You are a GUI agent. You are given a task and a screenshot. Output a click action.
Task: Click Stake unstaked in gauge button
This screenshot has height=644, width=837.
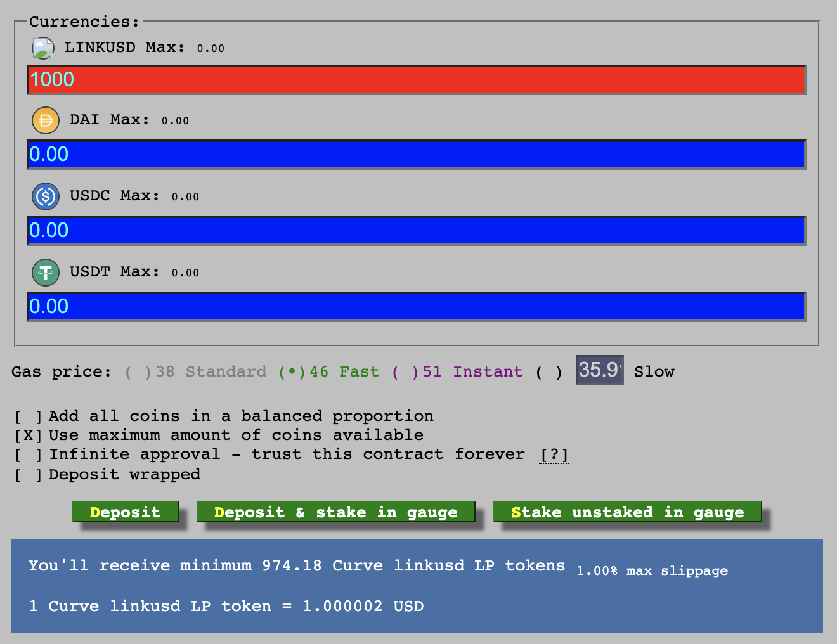[x=628, y=512]
